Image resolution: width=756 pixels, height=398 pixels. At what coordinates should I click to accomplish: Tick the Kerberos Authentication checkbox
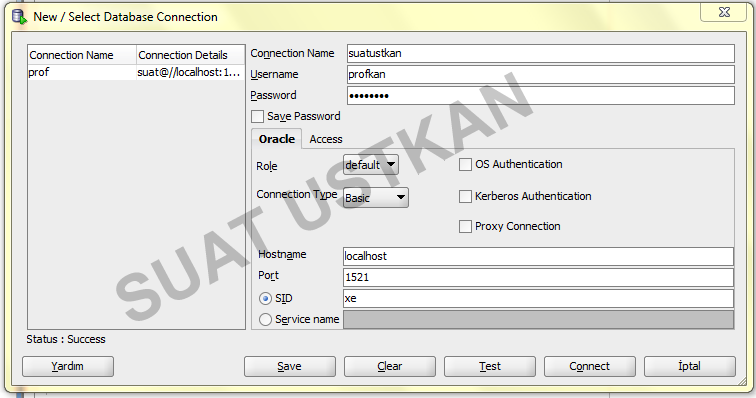point(465,196)
